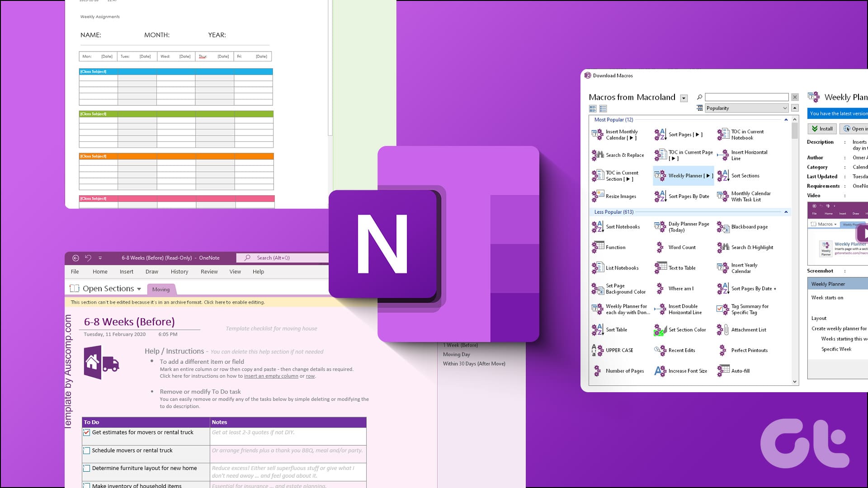This screenshot has height=488, width=868.
Task: Check the 'Schedule movers or rental truck' box
Action: coord(86,450)
